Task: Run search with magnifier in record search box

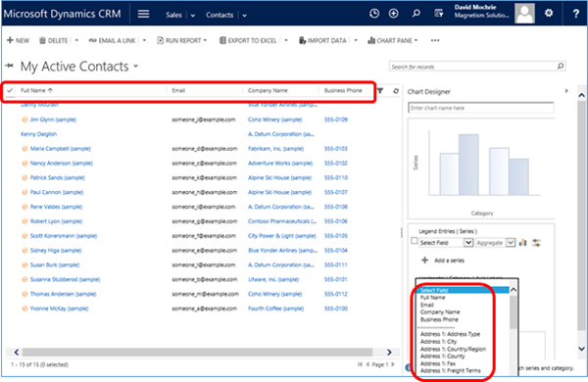Action: (x=561, y=67)
